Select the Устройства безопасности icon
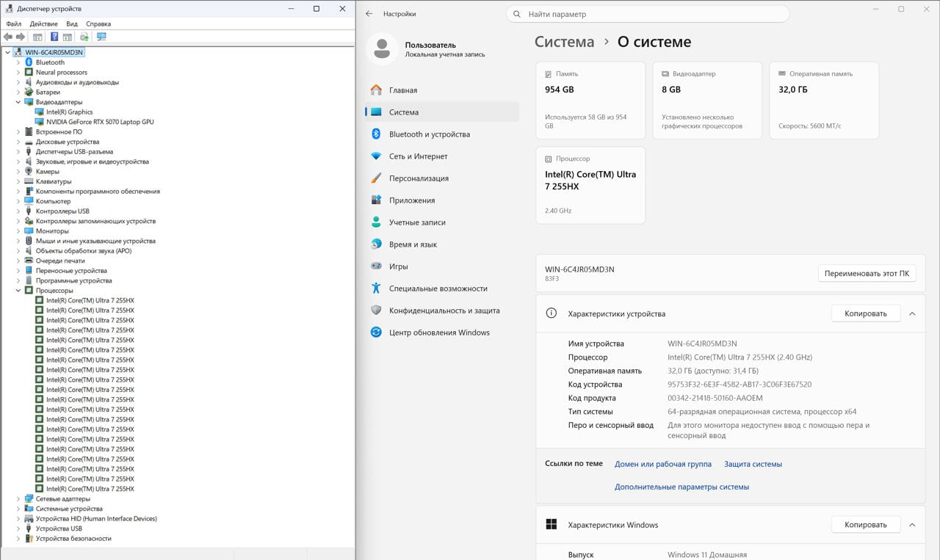The image size is (940, 560). [x=29, y=539]
